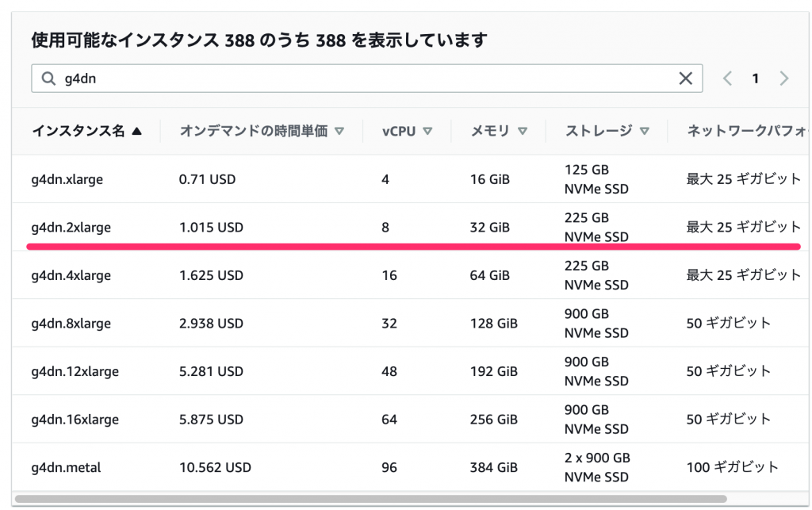Click the 16 GiB memory cell
This screenshot has width=812, height=510.
point(489,179)
